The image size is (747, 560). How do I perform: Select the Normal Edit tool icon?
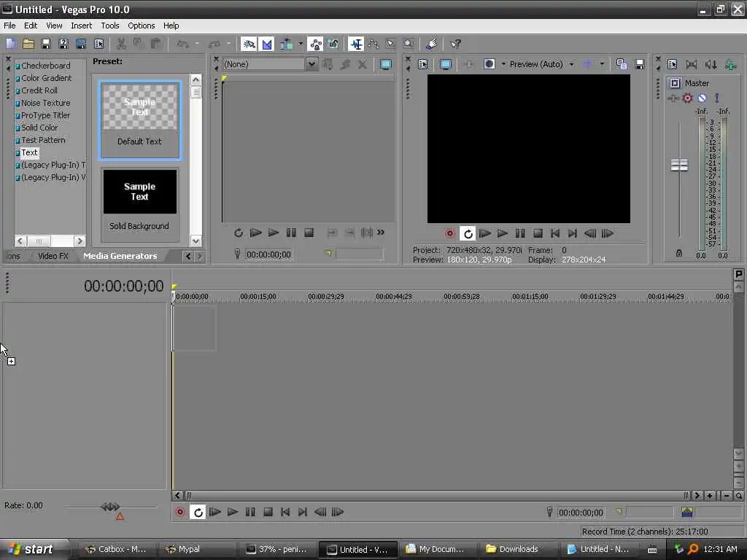[356, 44]
